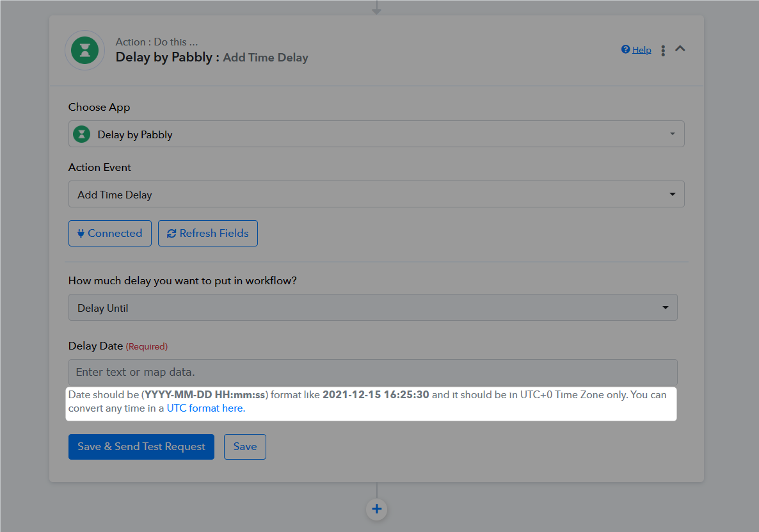Open the Choose App dropdown
Image resolution: width=759 pixels, height=532 pixels.
376,134
